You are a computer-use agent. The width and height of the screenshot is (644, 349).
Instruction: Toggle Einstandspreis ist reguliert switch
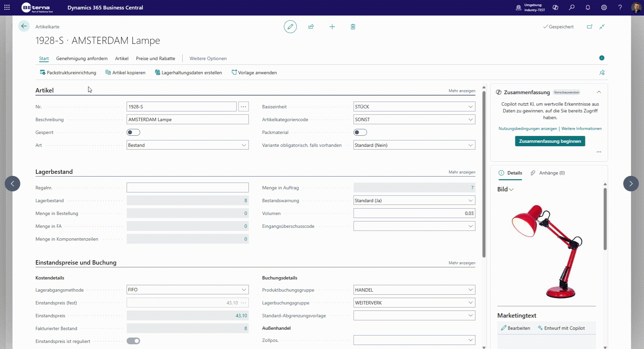point(133,341)
